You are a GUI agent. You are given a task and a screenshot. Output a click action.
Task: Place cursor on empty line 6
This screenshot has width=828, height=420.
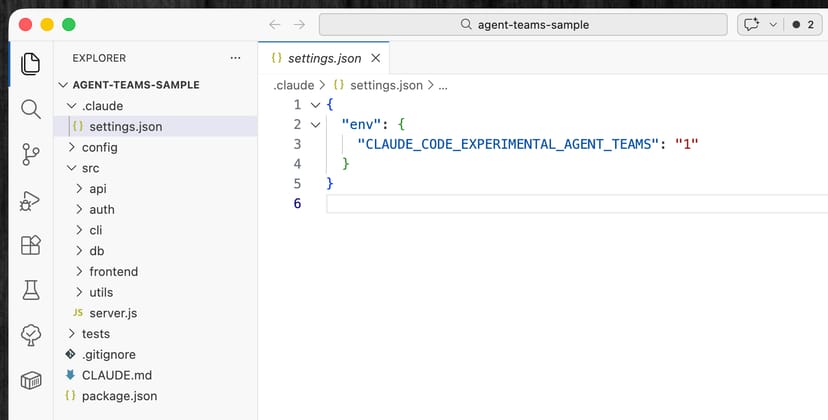(x=577, y=203)
